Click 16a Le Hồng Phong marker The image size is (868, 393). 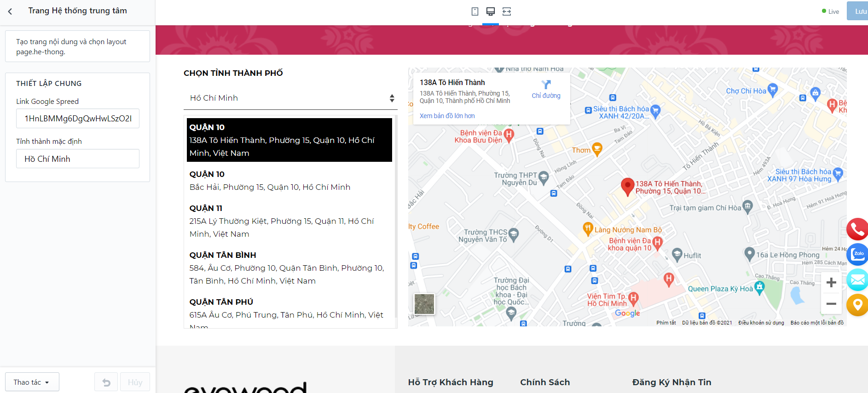(x=750, y=253)
